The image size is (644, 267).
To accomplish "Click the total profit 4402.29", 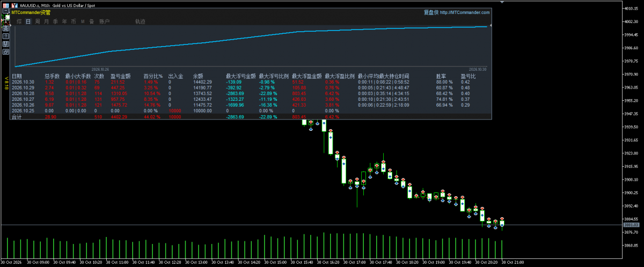I will [x=119, y=116].
